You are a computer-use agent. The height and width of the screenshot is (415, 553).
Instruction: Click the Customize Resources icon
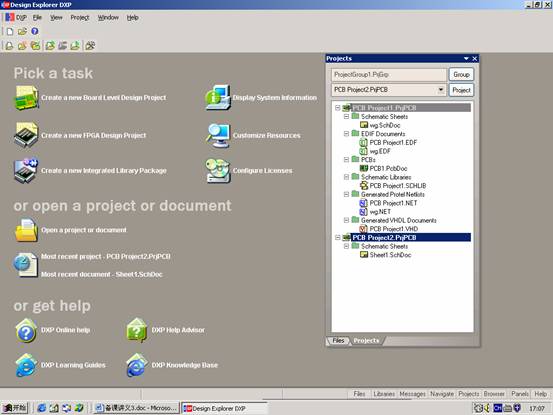[x=218, y=135]
